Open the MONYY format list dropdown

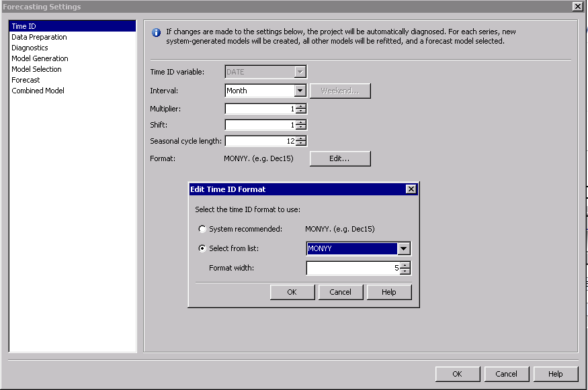(x=403, y=248)
